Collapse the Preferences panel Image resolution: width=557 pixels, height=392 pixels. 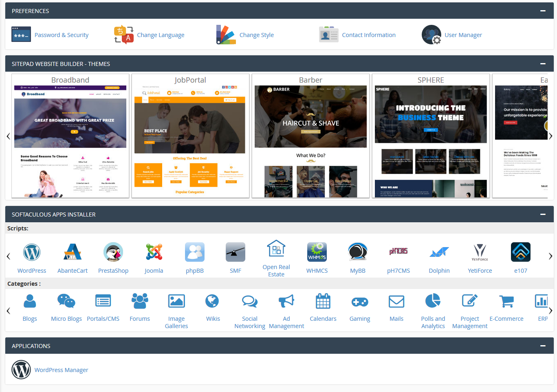coord(543,11)
